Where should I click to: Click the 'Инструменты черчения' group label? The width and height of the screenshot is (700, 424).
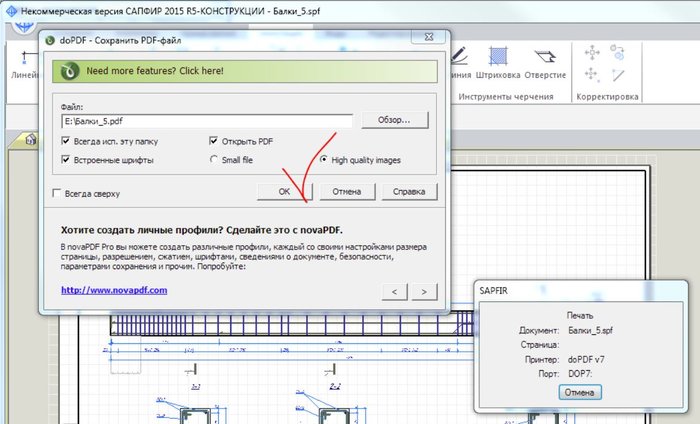click(506, 96)
